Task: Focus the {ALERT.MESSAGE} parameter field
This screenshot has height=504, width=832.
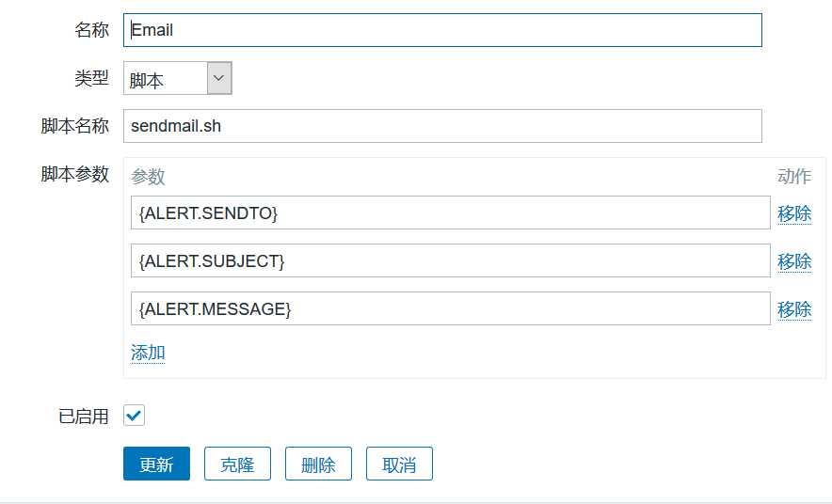Action: (450, 309)
